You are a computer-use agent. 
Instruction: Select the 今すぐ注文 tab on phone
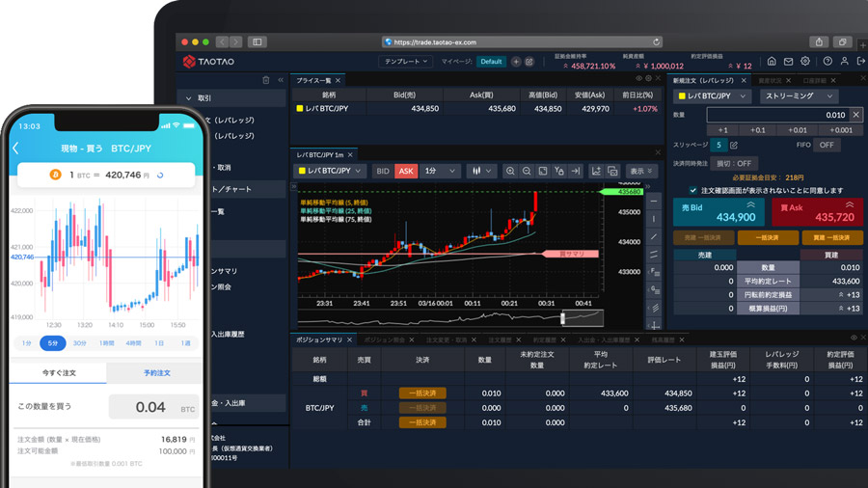point(59,373)
